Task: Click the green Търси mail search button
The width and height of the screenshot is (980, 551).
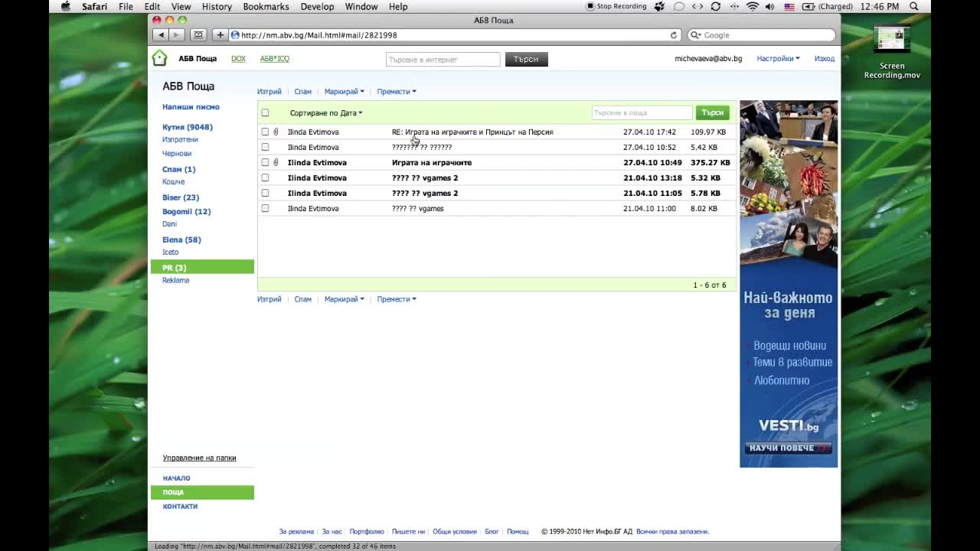Action: coord(712,112)
